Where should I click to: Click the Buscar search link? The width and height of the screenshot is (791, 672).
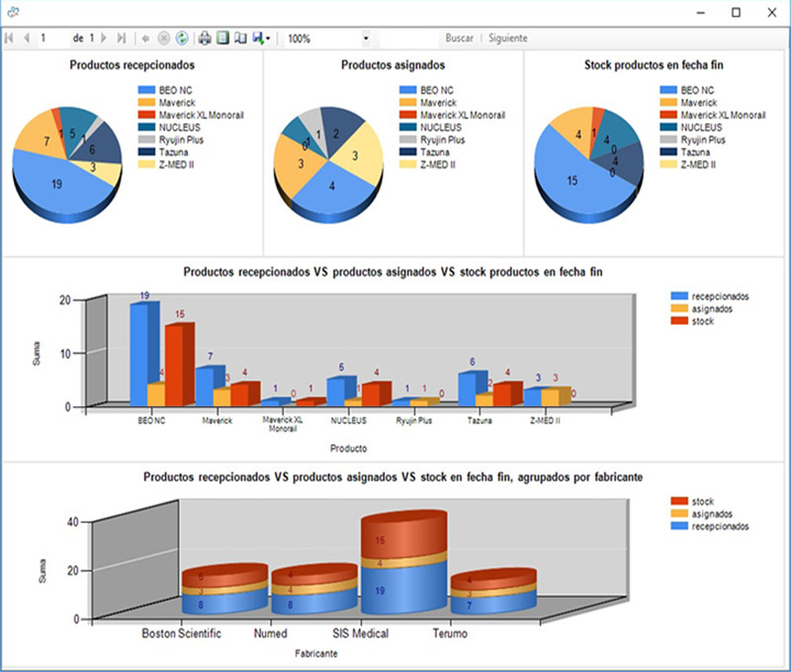459,39
